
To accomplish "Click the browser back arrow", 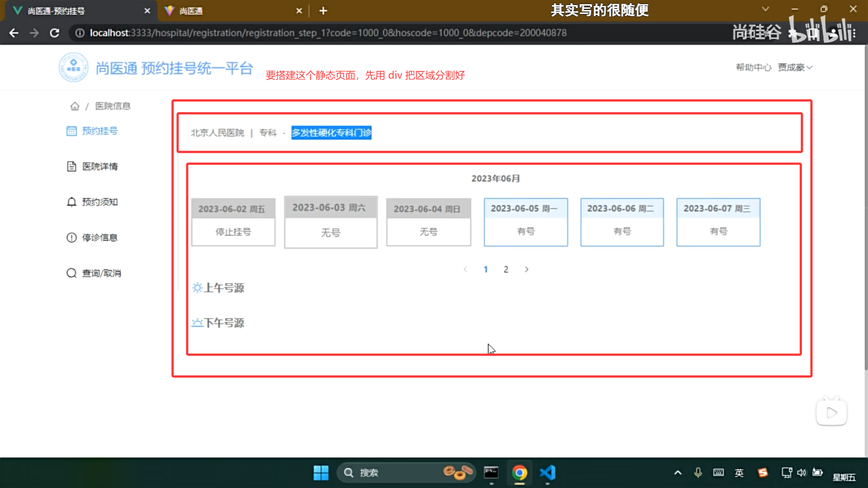I will pyautogui.click(x=14, y=33).
